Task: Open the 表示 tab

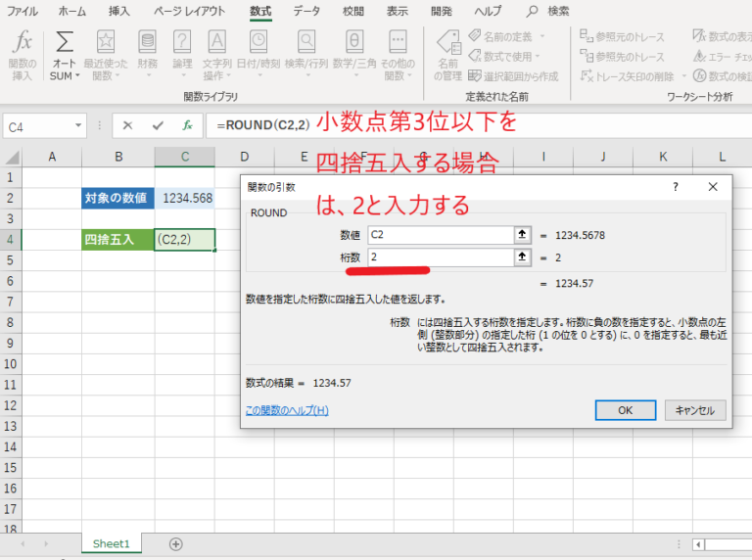Action: click(x=398, y=11)
